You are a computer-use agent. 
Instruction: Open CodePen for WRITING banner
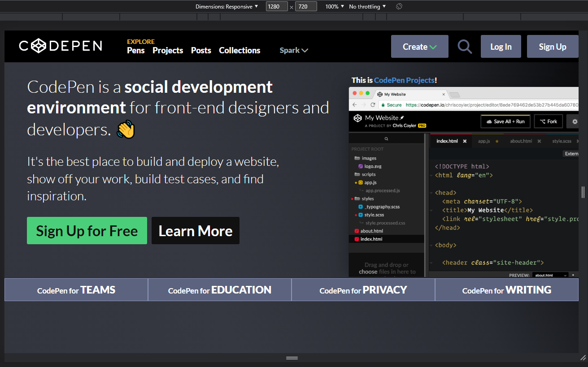(507, 290)
